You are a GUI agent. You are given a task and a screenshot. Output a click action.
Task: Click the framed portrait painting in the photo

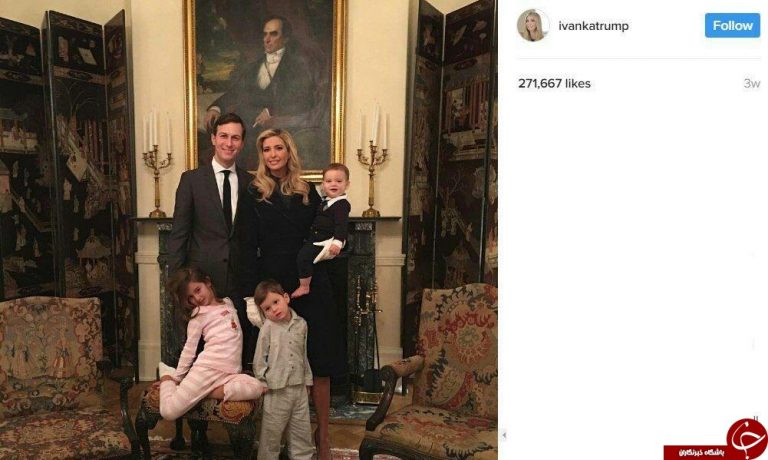(265, 84)
